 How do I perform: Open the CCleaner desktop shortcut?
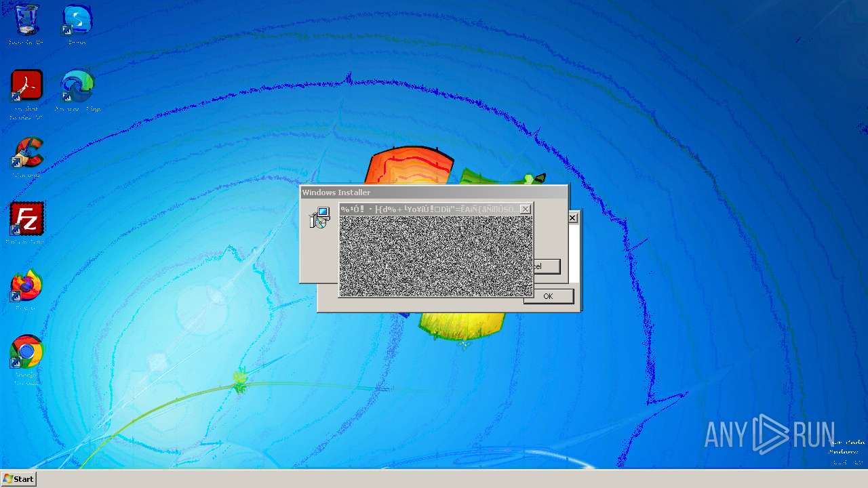[x=26, y=157]
